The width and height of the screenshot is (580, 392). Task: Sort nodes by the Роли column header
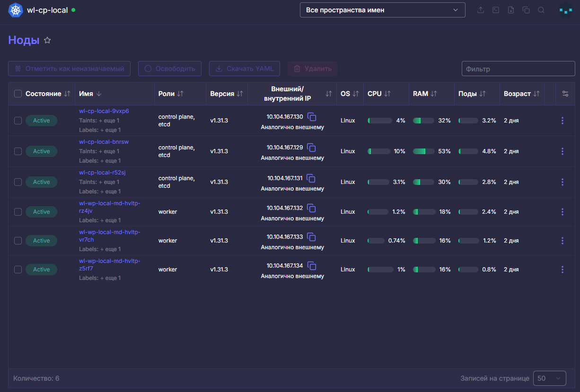(x=171, y=94)
